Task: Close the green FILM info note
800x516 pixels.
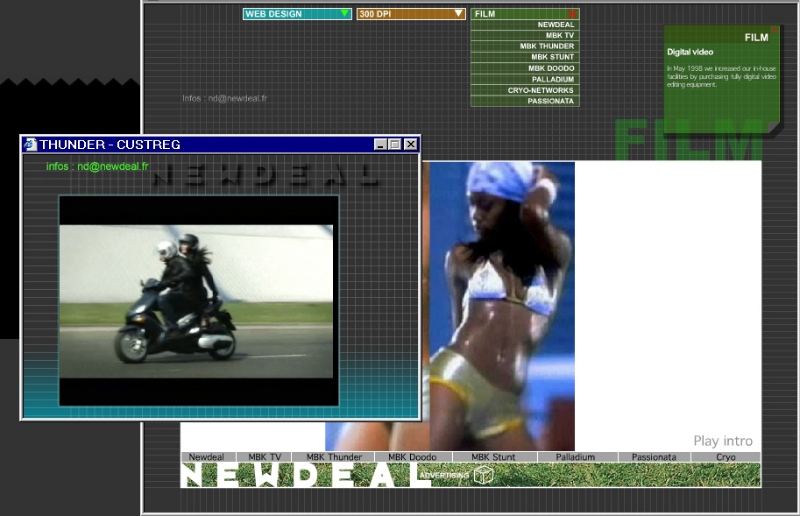Action: pos(774,31)
